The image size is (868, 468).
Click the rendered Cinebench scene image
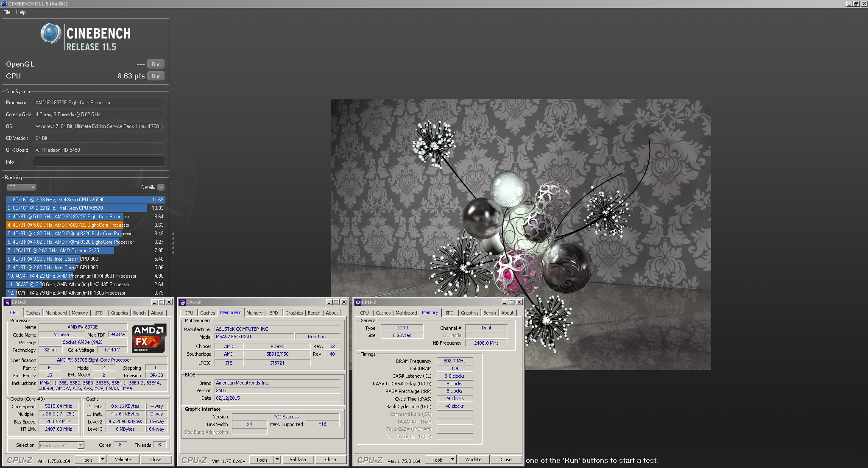coord(521,234)
